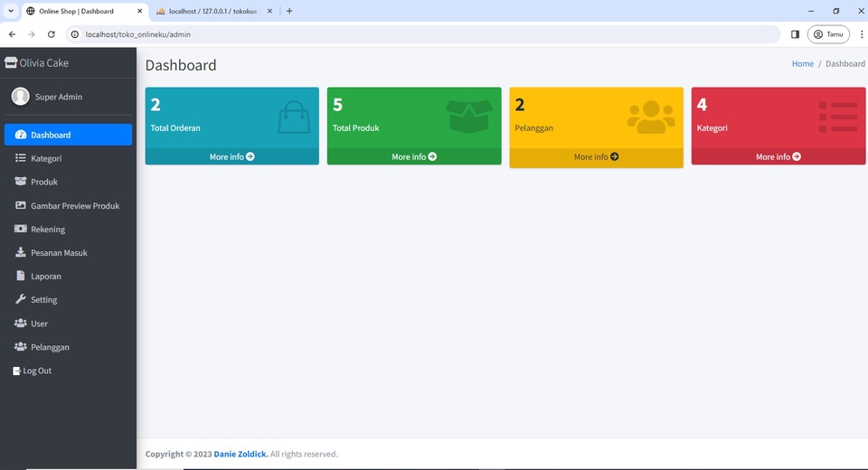The width and height of the screenshot is (868, 470).
Task: Switch to the localhost / 127.0.0.1 tab
Action: (212, 11)
